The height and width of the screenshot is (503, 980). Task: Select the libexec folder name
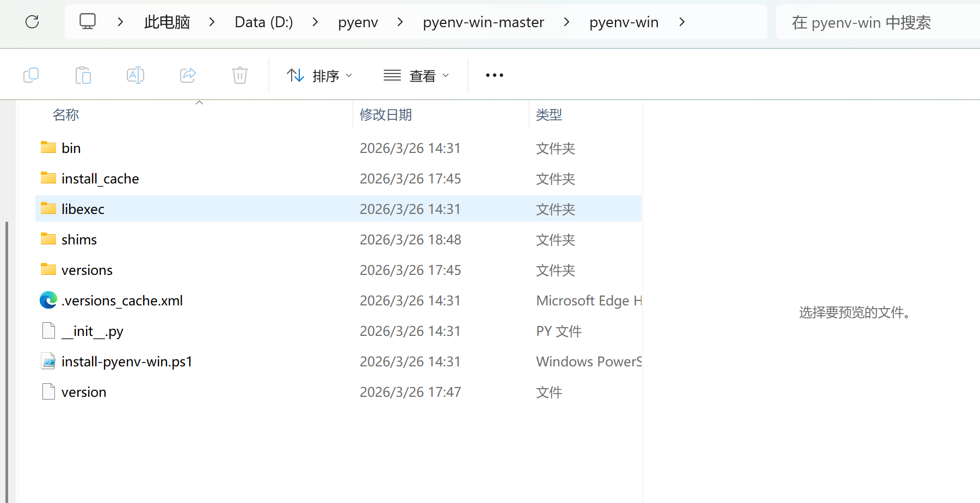tap(83, 209)
